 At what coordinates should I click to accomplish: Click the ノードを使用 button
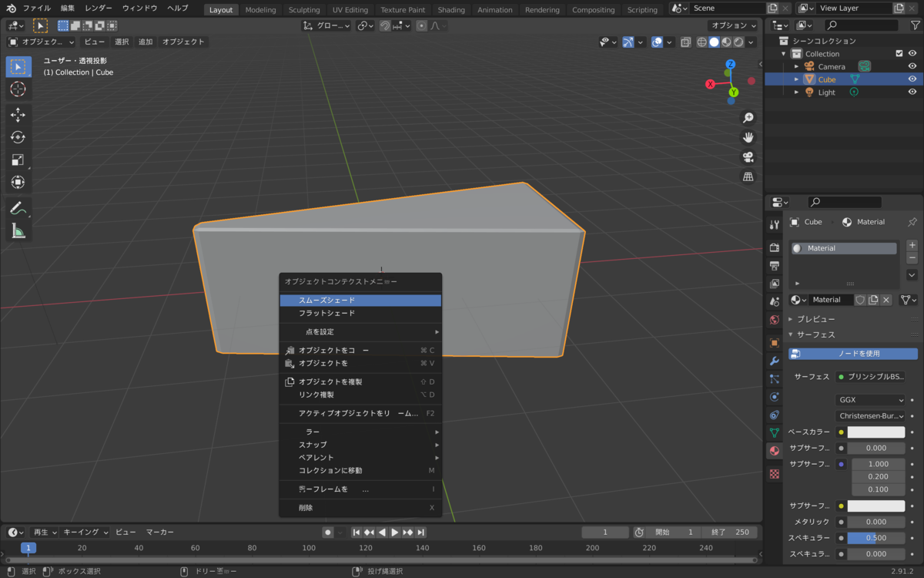coord(853,354)
